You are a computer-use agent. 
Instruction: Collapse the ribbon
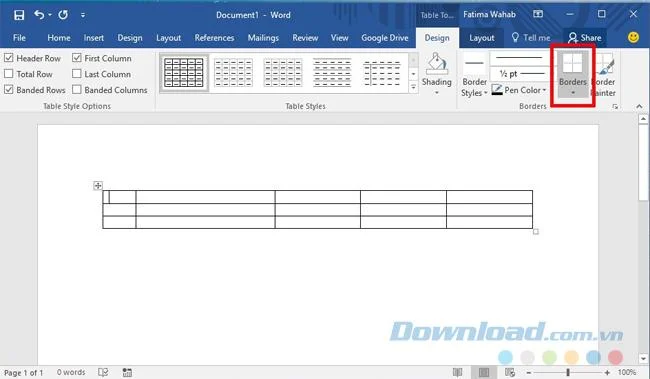point(639,107)
